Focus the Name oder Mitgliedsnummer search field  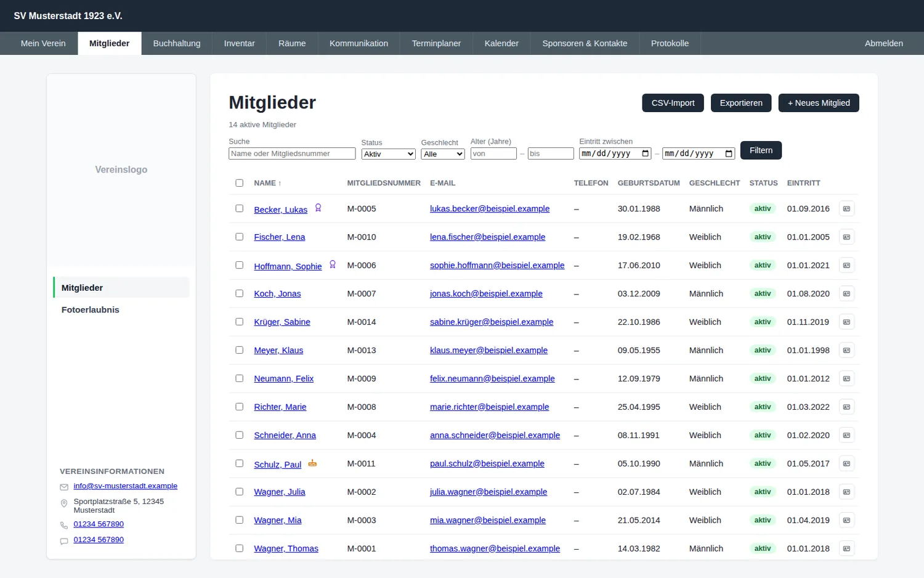point(292,153)
